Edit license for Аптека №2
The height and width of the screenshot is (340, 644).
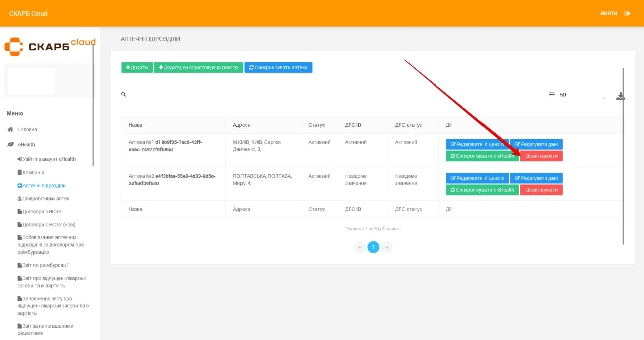click(477, 178)
